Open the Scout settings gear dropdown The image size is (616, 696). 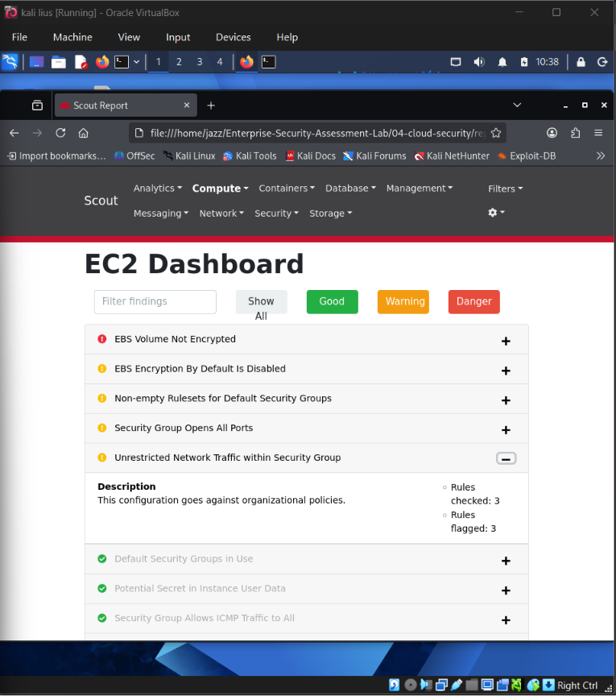pyautogui.click(x=496, y=213)
